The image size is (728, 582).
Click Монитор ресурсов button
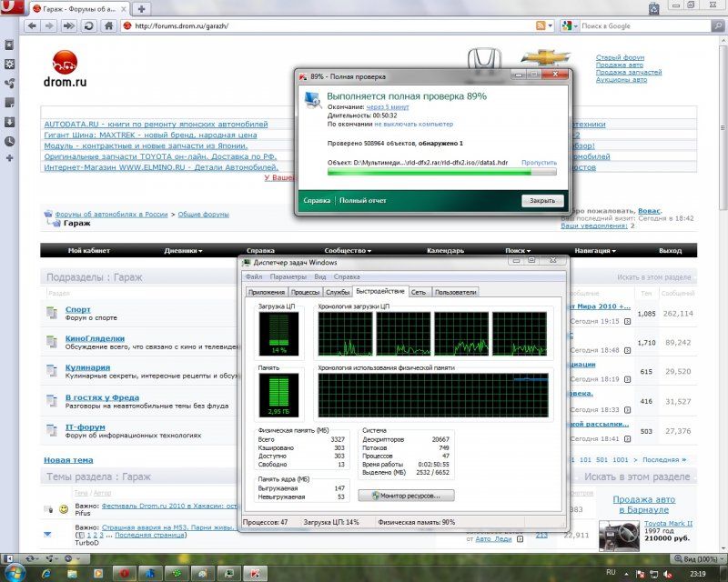point(406,496)
